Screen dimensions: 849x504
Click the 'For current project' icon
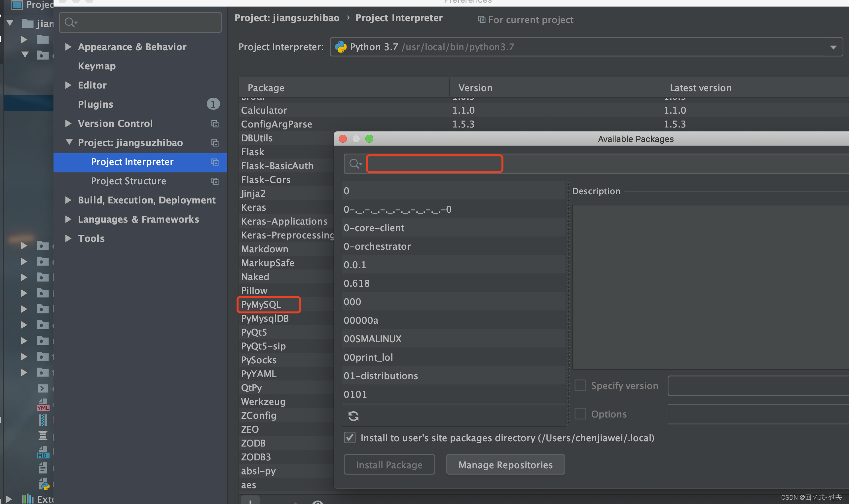click(482, 19)
